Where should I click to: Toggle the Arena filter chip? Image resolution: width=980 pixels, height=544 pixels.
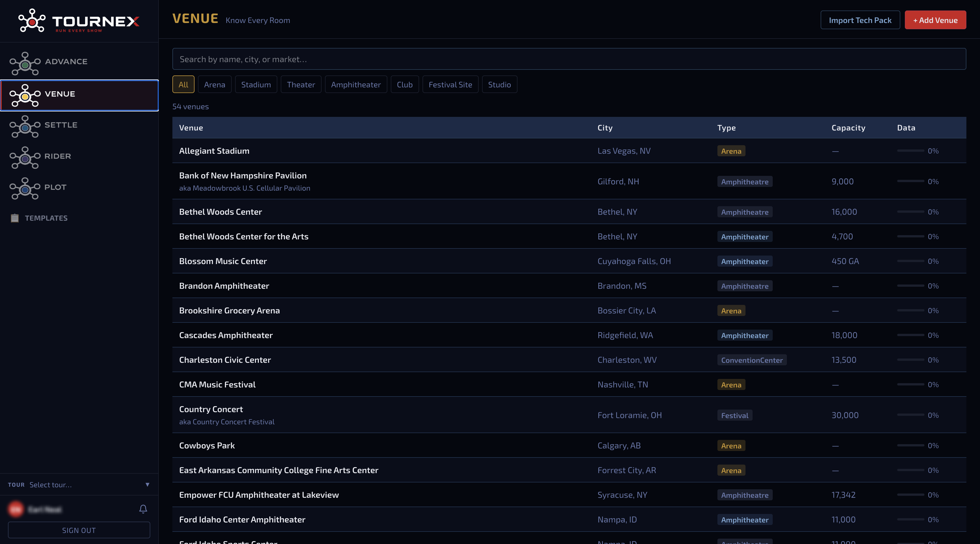point(215,85)
